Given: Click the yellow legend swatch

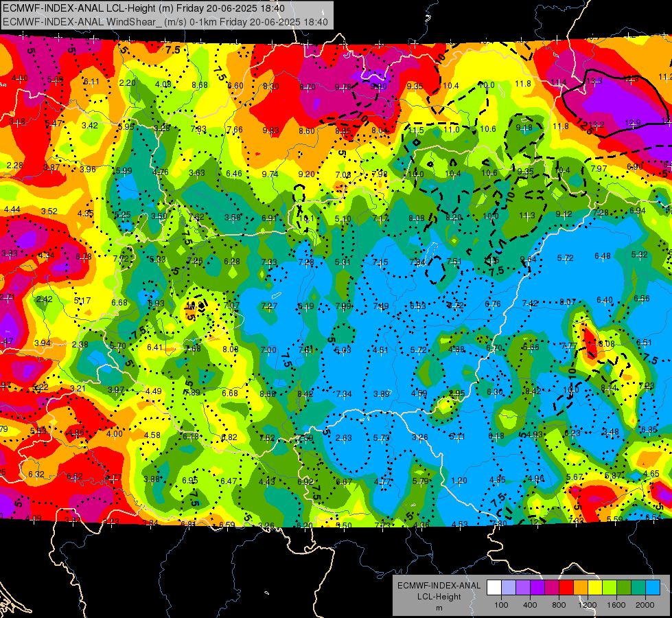Looking at the screenshot, I should tap(595, 588).
